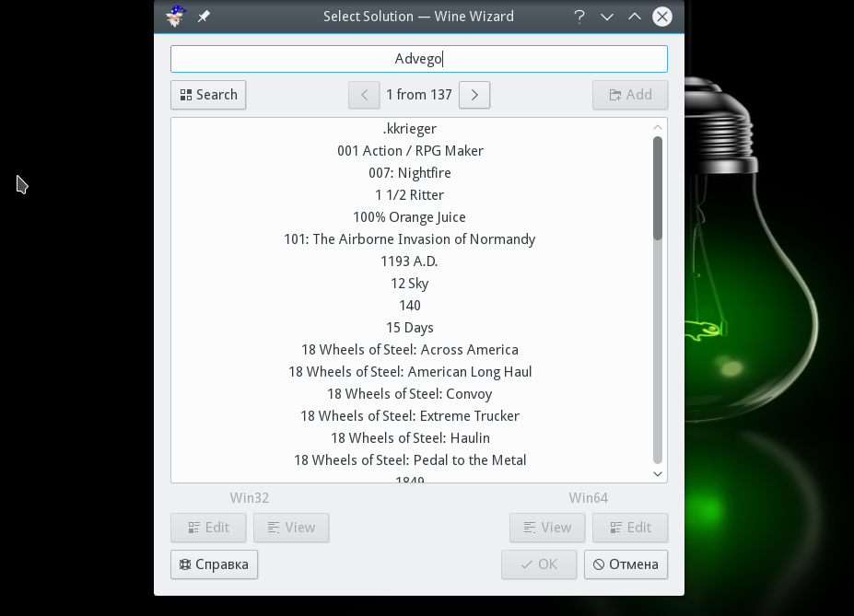Click the Wine Wizard app icon in titlebar

(175, 17)
